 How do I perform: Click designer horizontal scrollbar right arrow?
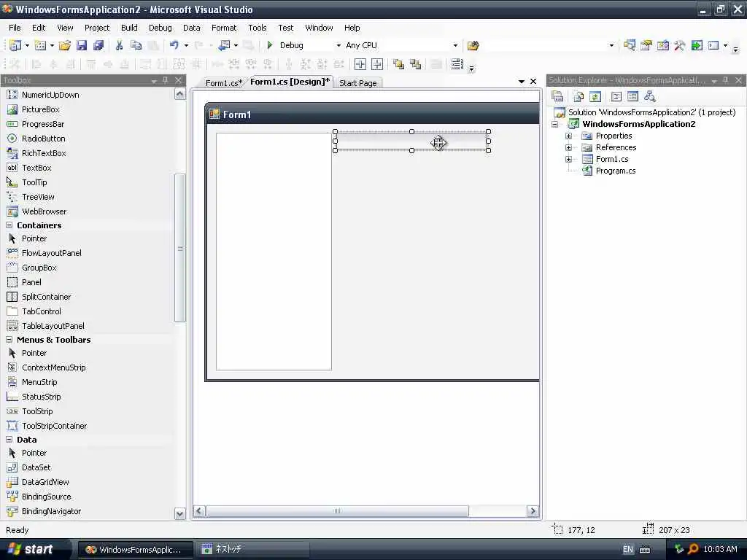click(533, 511)
